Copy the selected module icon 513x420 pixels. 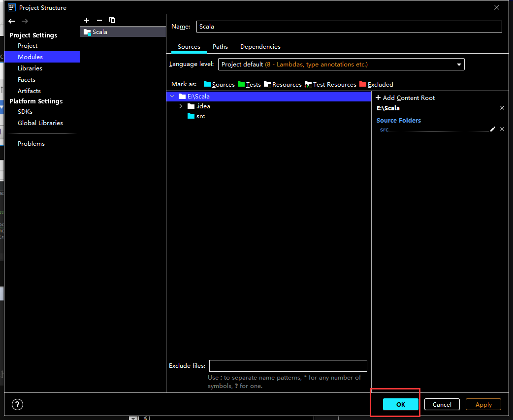pyautogui.click(x=112, y=20)
